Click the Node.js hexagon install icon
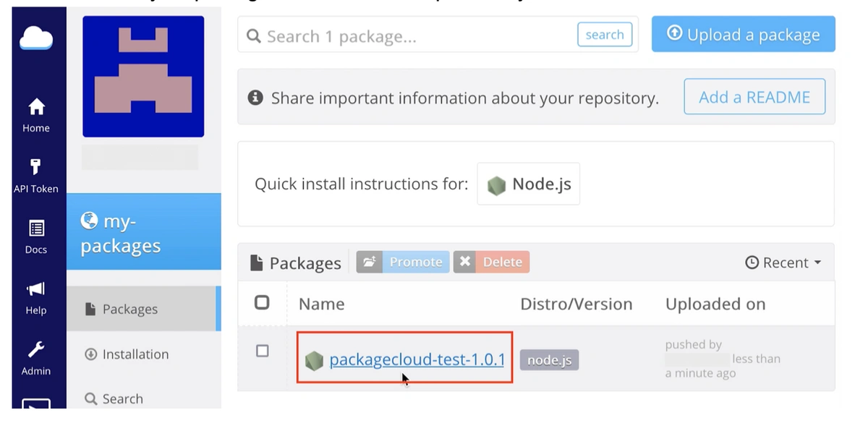868x431 pixels. coord(496,185)
